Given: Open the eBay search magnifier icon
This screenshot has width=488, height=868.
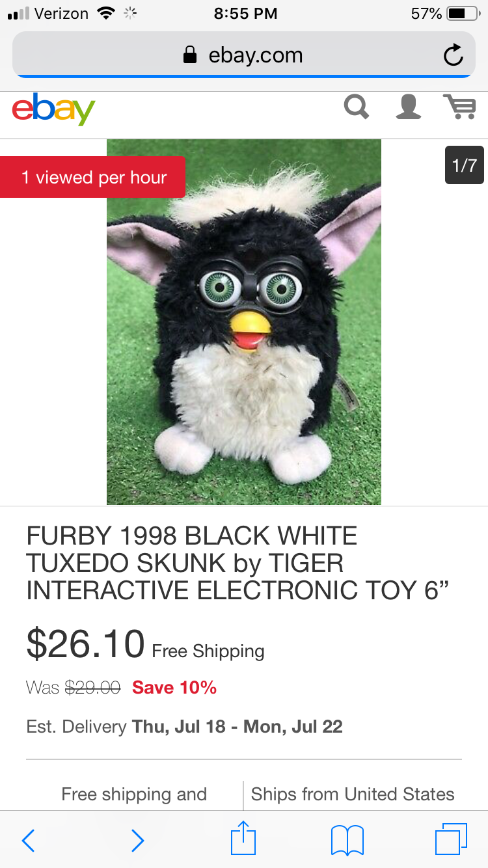Looking at the screenshot, I should [356, 107].
